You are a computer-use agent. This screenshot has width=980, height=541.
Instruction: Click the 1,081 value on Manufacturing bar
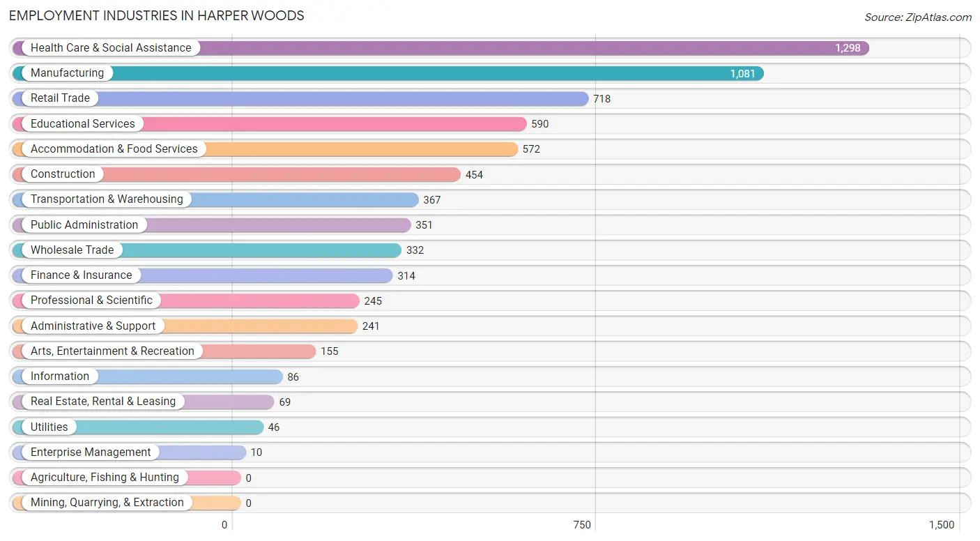click(743, 73)
